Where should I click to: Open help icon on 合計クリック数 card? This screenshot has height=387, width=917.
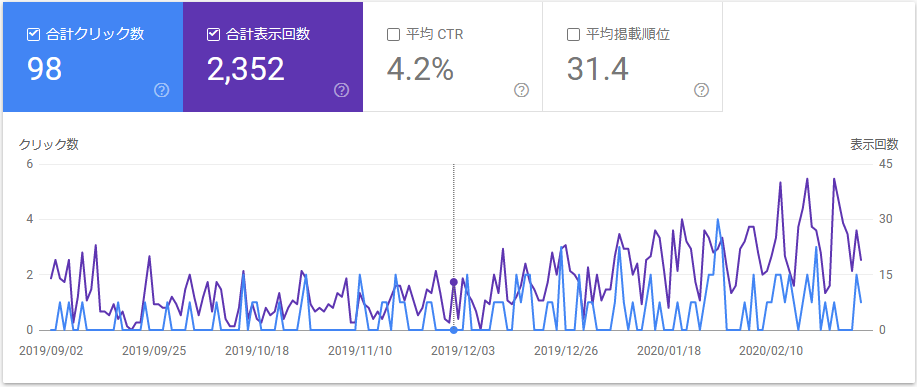[x=162, y=90]
